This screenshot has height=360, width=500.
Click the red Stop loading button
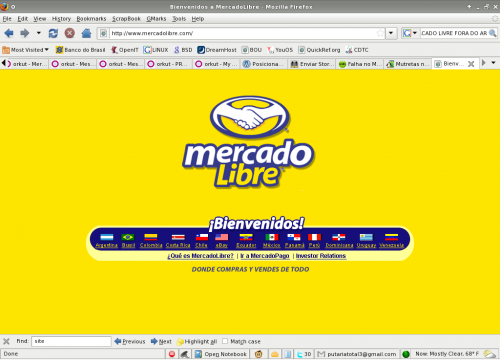coord(69,33)
